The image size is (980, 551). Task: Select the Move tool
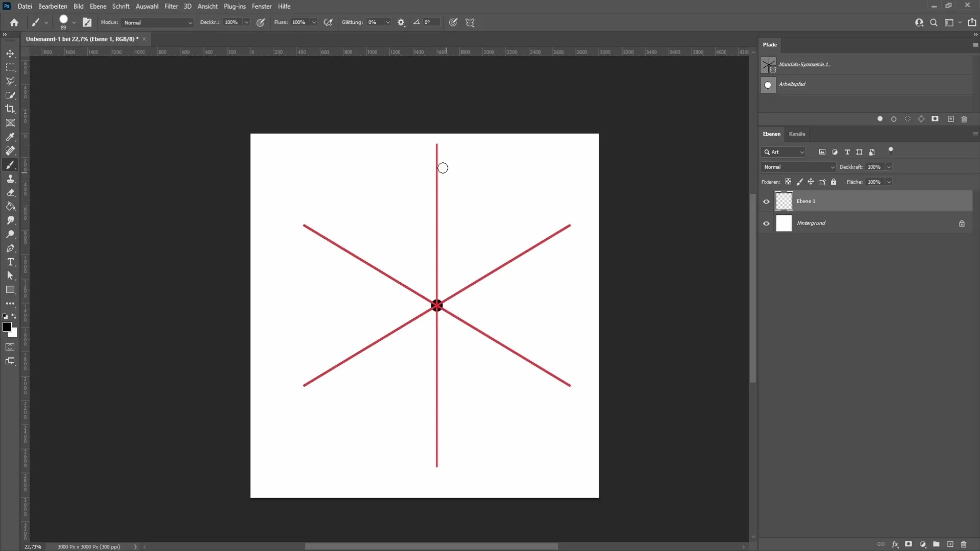click(x=10, y=54)
